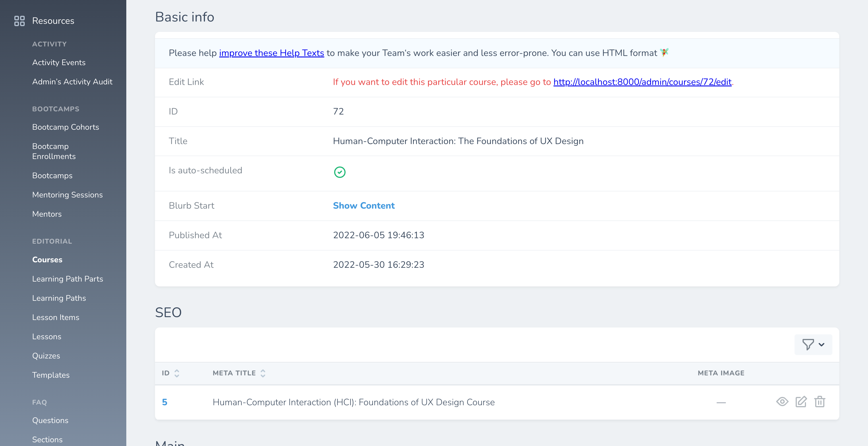This screenshot has width=868, height=446.
Task: Click the green auto-scheduled check icon
Action: point(340,172)
